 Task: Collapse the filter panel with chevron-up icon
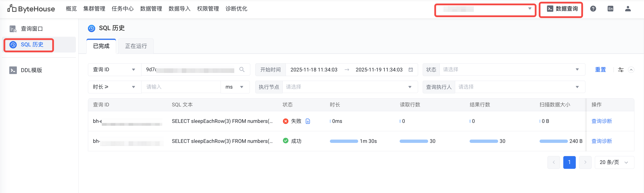[x=631, y=70]
